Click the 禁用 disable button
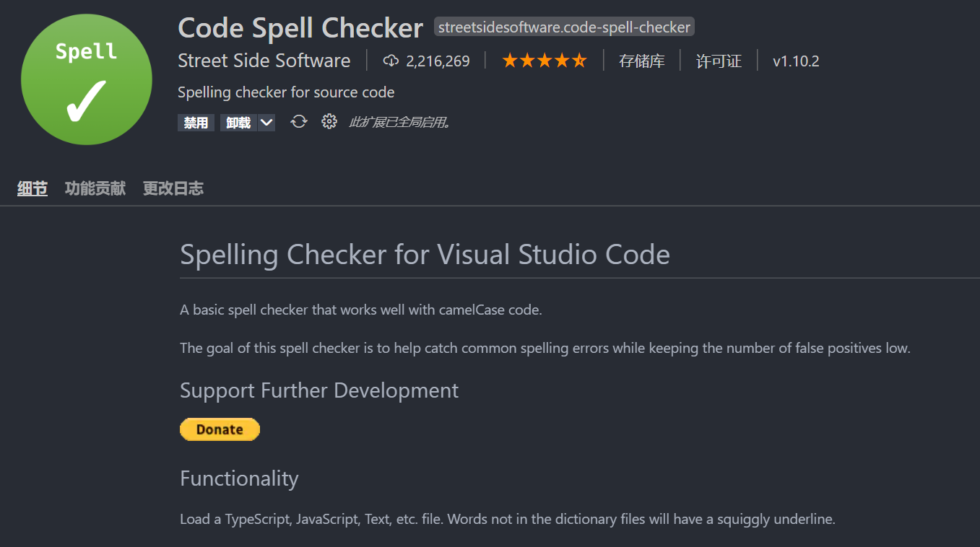Screen dimensions: 980x547 195,122
